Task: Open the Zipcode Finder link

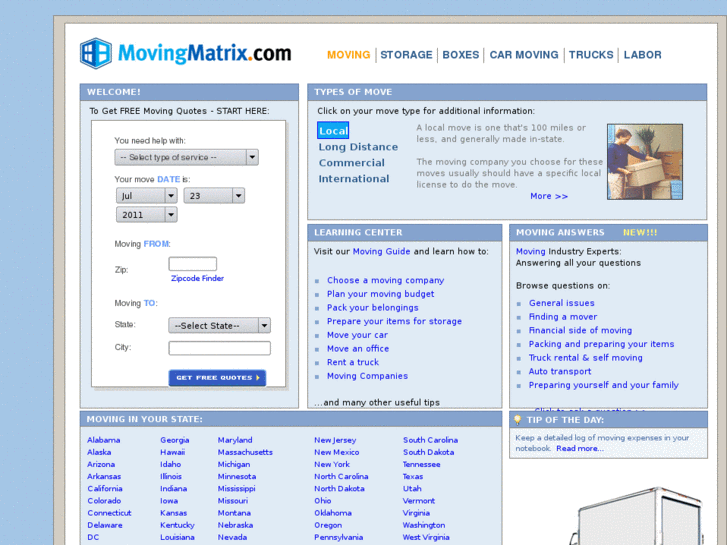Action: pyautogui.click(x=198, y=278)
